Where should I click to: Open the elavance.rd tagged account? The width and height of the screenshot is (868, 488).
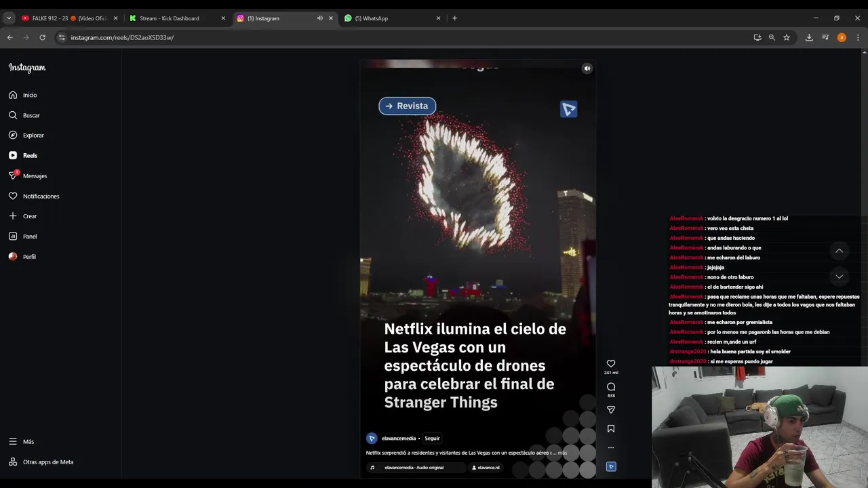point(486,468)
